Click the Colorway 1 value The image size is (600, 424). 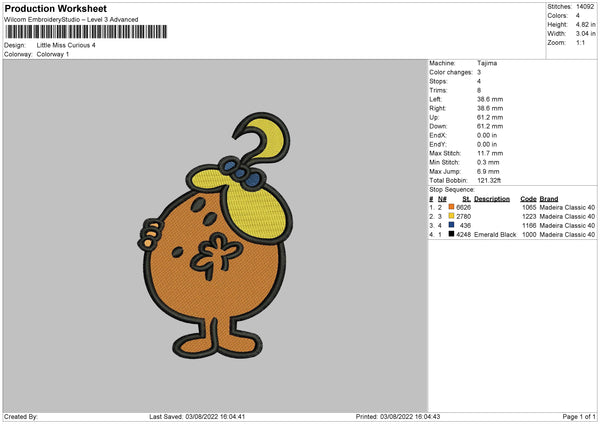(x=54, y=54)
